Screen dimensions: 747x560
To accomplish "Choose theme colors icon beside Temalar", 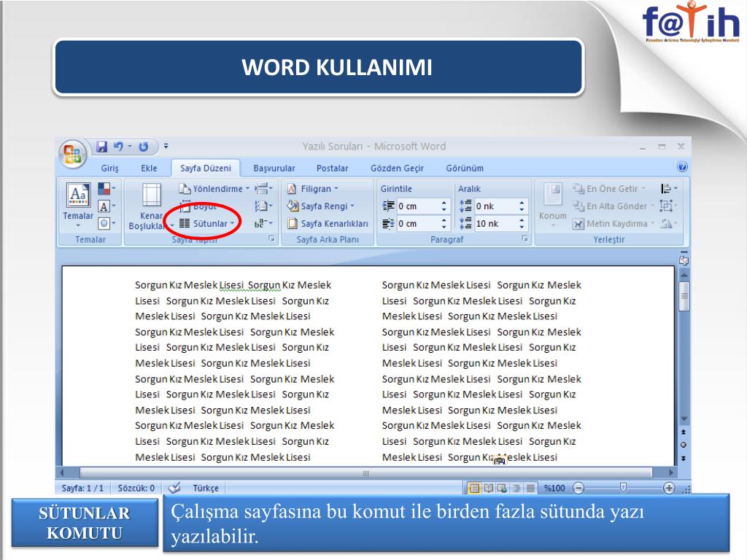I will click(x=106, y=189).
